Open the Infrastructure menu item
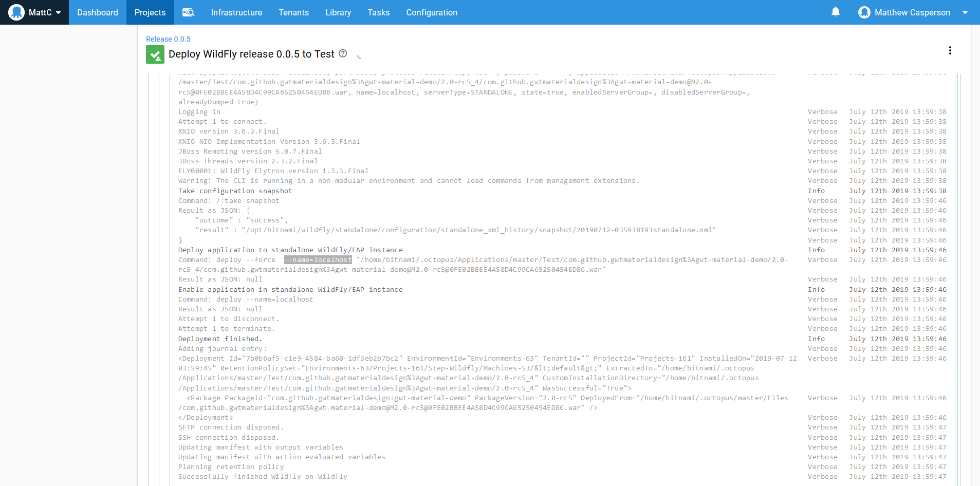The height and width of the screenshot is (486, 980). point(236,12)
